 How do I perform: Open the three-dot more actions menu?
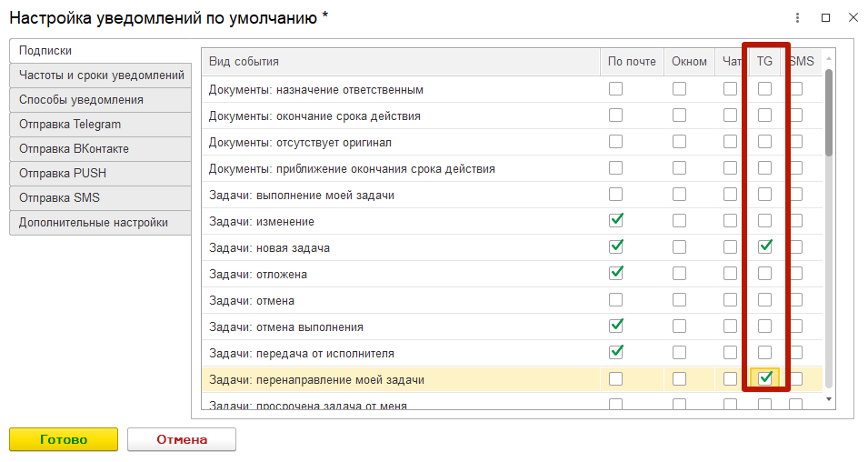pos(797,17)
